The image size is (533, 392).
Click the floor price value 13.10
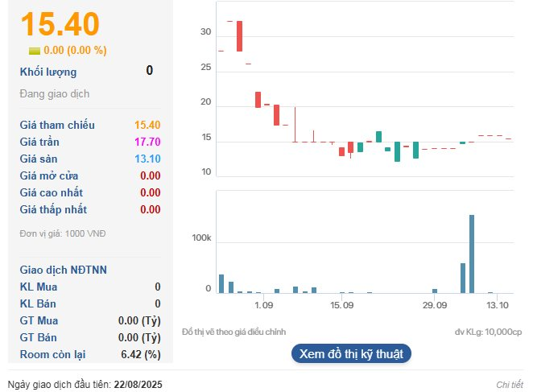[x=147, y=159]
